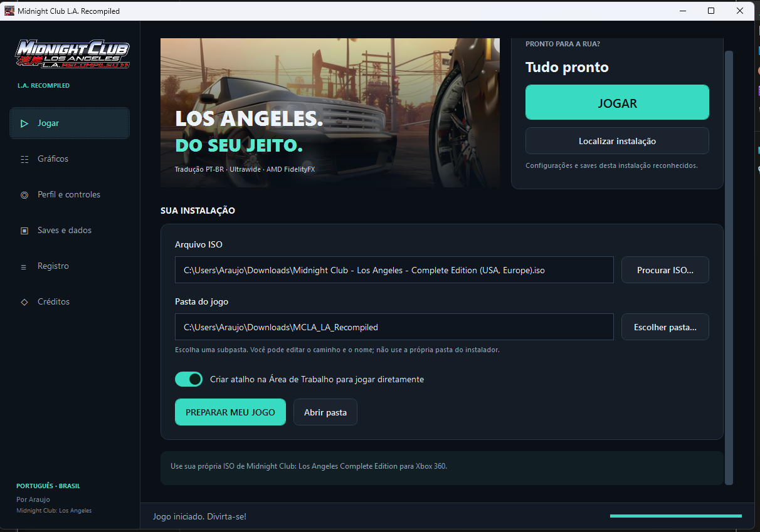The width and height of the screenshot is (760, 532).
Task: Click the 'Jogo iniciado. Divirta-se!' status text
Action: pos(199,517)
